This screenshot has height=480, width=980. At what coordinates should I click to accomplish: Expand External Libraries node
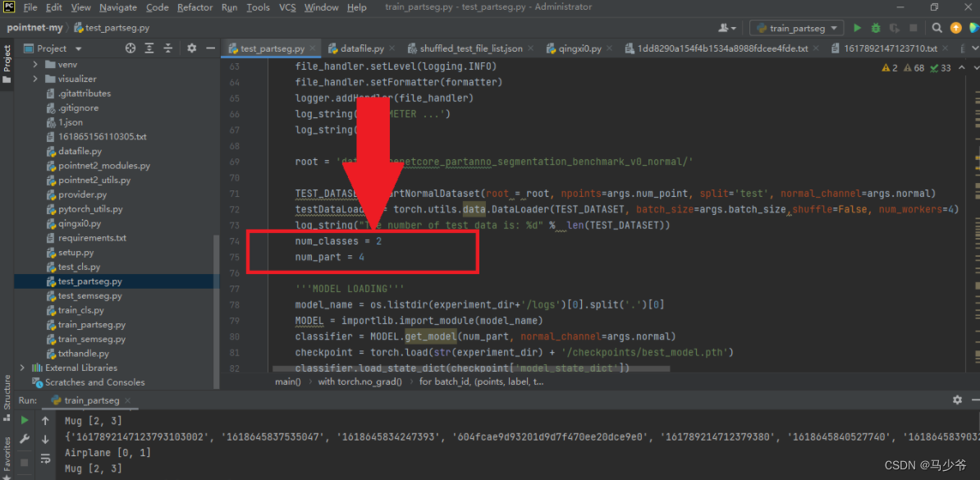23,368
